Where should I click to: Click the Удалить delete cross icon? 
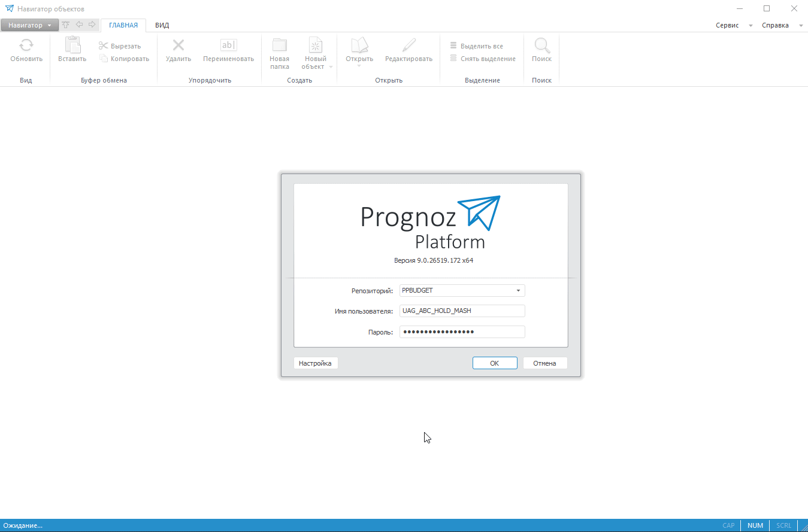(178, 45)
